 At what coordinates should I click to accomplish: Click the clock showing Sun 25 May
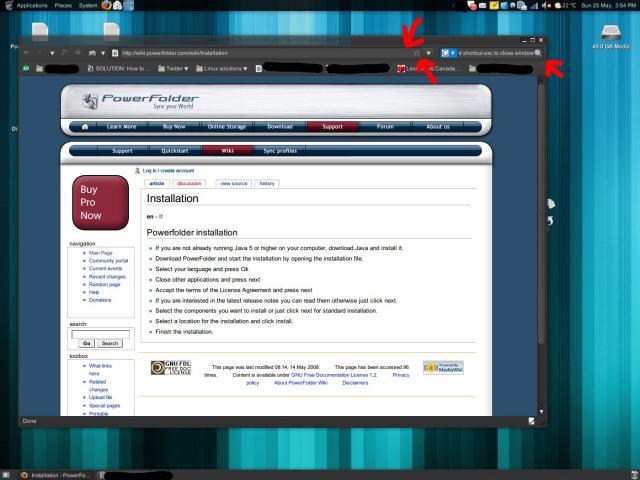(608, 5)
